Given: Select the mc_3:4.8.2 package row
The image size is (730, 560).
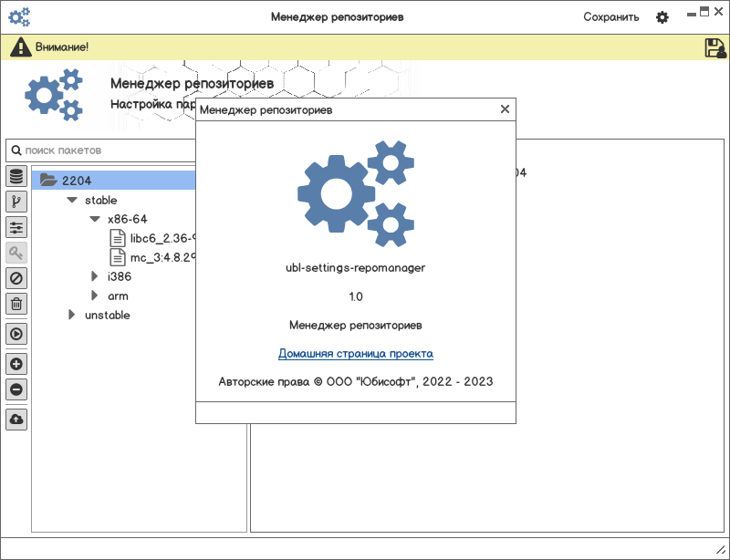Looking at the screenshot, I should click(152, 257).
